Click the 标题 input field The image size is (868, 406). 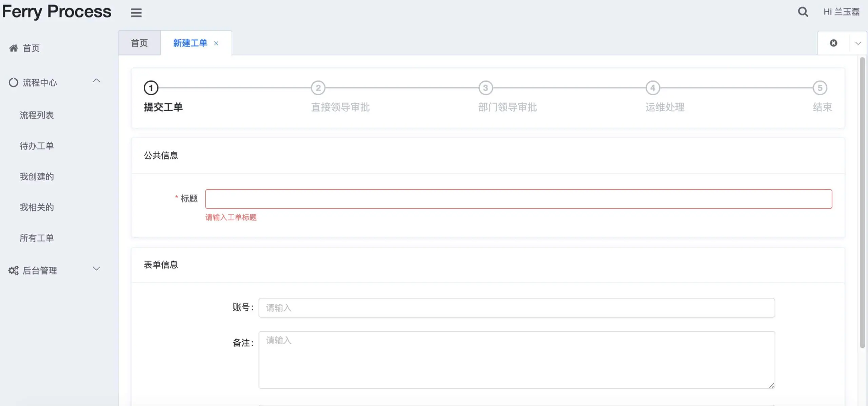coord(518,199)
